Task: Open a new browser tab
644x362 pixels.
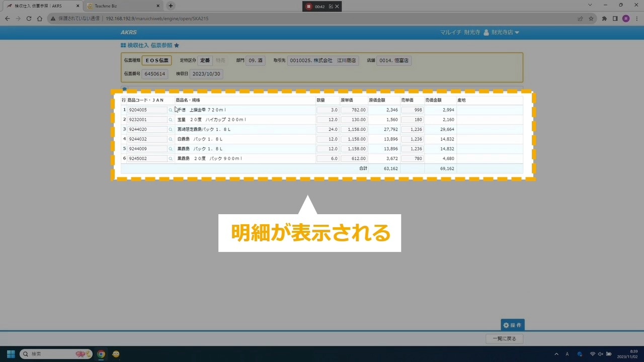Action: click(x=171, y=6)
